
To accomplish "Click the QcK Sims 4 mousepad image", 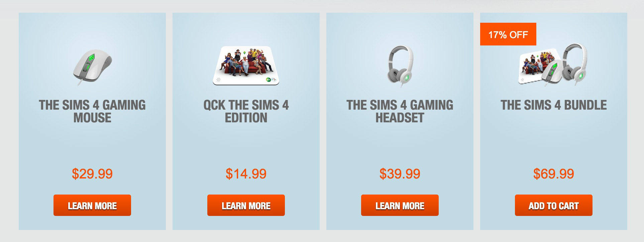I will point(246,65).
